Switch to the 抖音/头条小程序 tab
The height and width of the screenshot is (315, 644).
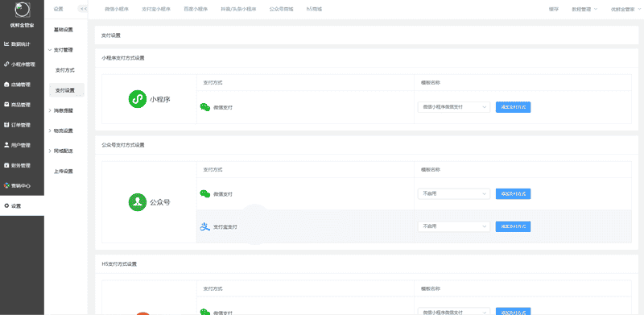(x=238, y=9)
